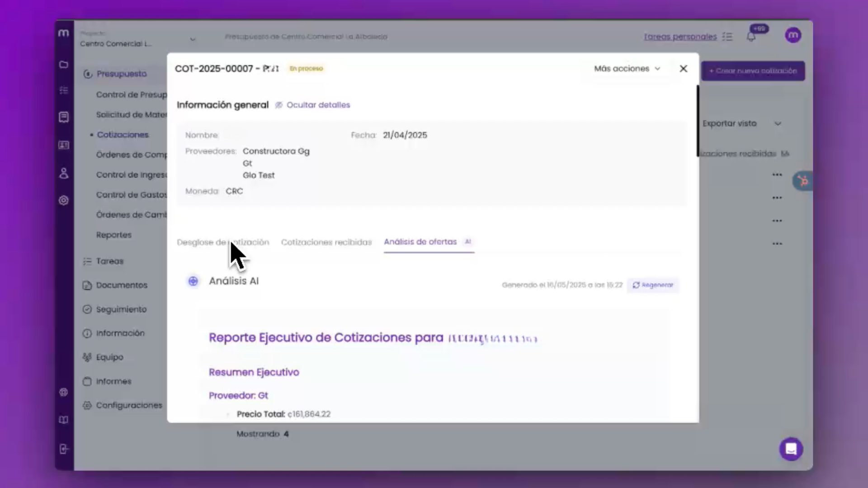Open Control de Presupuesto in the sidebar
This screenshot has width=868, height=488.
tap(131, 94)
